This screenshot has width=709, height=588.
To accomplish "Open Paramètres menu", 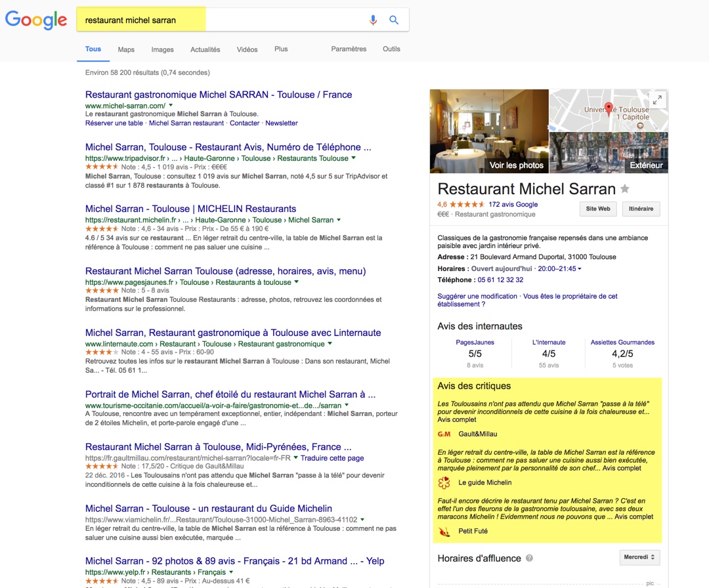I will pyautogui.click(x=349, y=49).
